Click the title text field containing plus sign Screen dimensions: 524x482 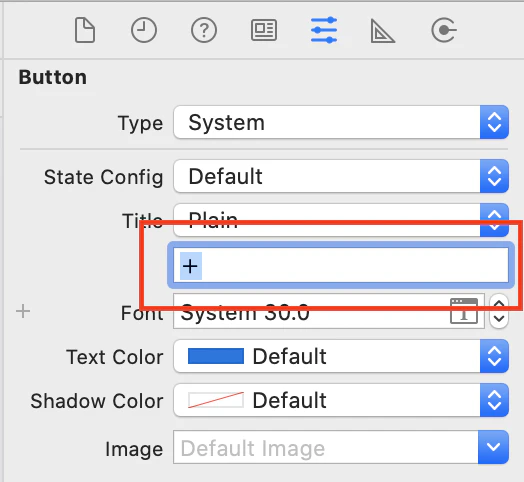341,265
